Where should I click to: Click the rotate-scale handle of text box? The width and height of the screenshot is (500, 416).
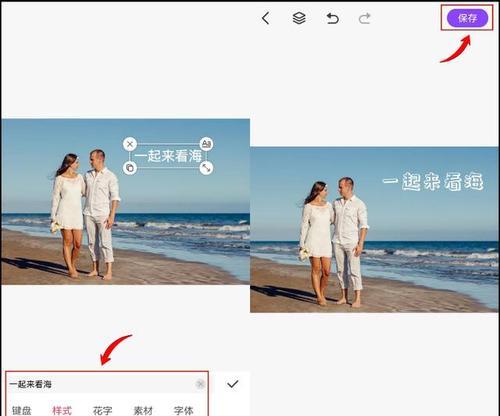click(x=206, y=168)
